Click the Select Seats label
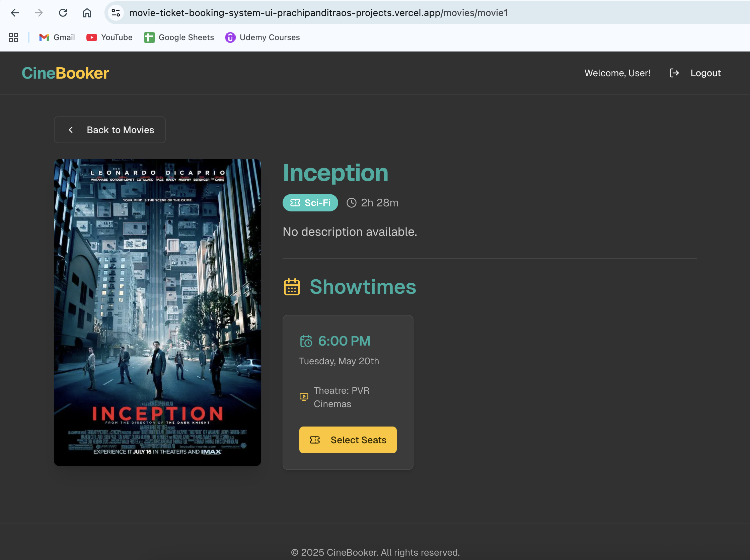 point(359,440)
